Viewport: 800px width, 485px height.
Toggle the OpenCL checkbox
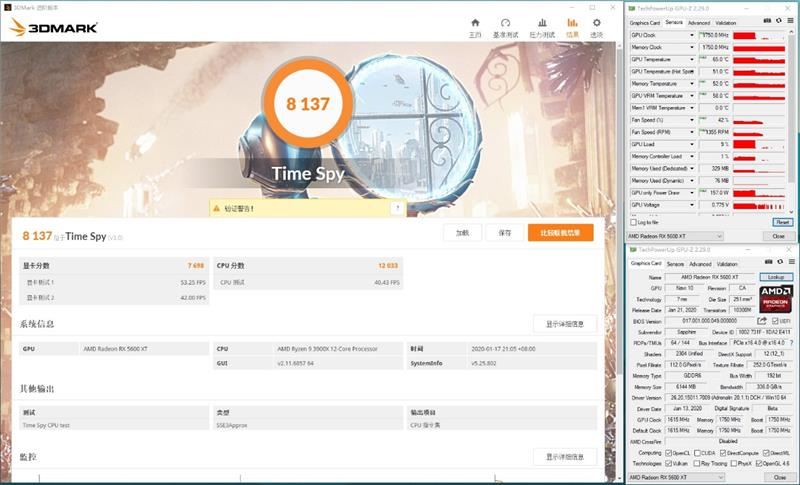[668, 453]
